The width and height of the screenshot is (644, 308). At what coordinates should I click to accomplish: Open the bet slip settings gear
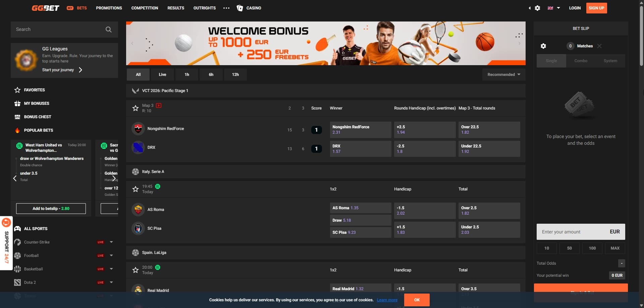tap(544, 46)
